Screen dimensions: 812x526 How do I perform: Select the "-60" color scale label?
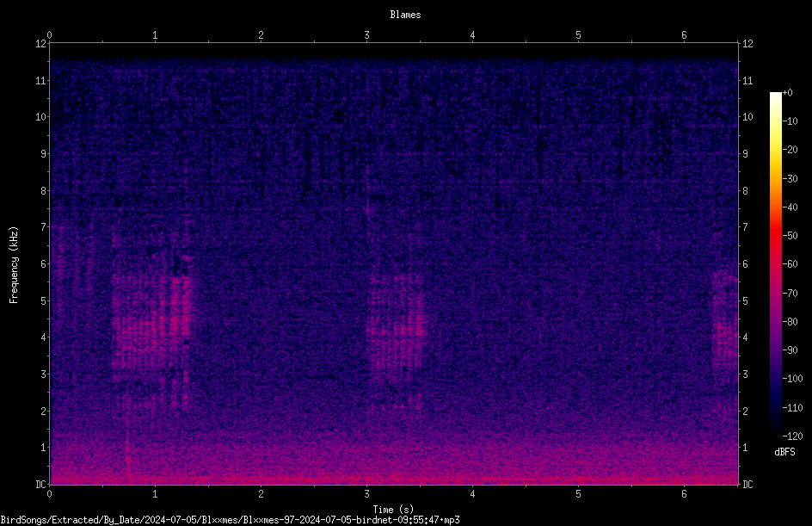tap(790, 264)
